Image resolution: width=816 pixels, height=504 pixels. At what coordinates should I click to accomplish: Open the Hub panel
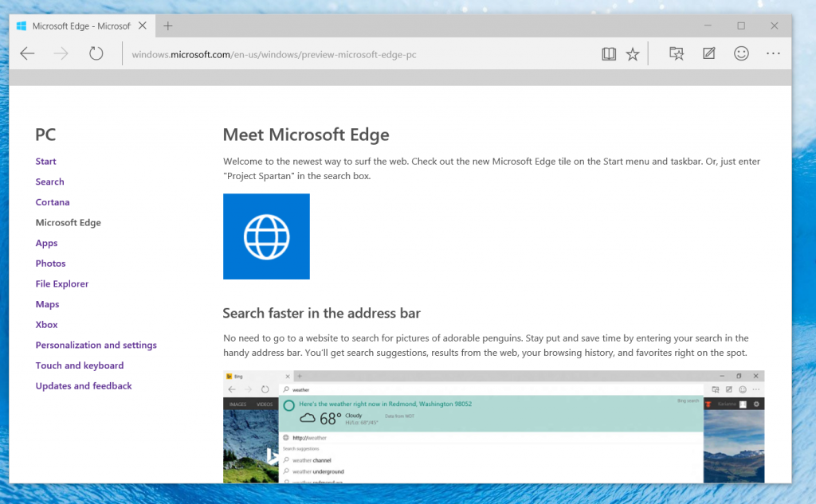pos(677,53)
